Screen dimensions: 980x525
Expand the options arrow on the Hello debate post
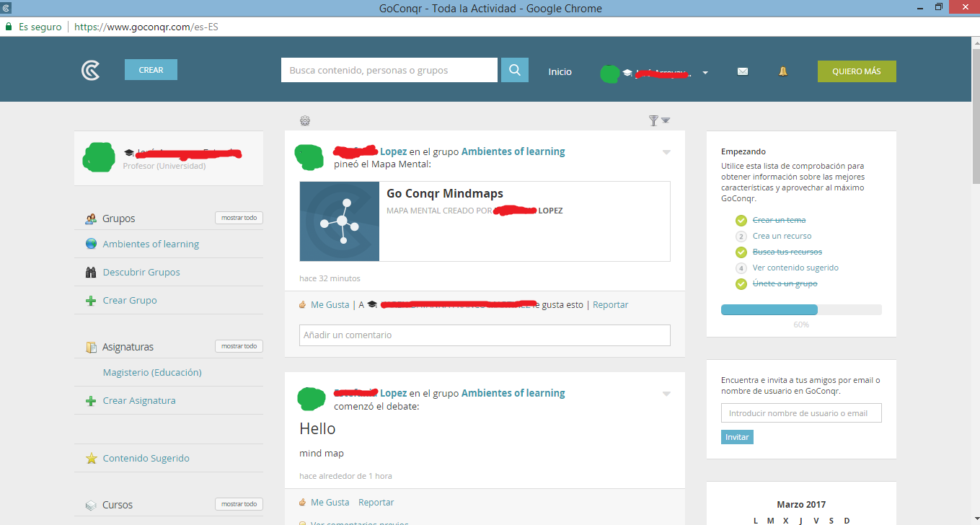(x=666, y=394)
